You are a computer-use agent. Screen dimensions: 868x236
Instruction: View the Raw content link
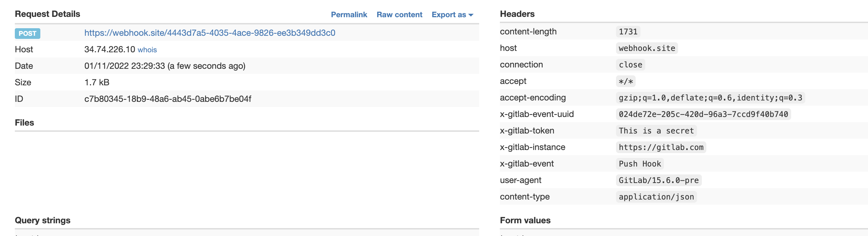tap(399, 15)
